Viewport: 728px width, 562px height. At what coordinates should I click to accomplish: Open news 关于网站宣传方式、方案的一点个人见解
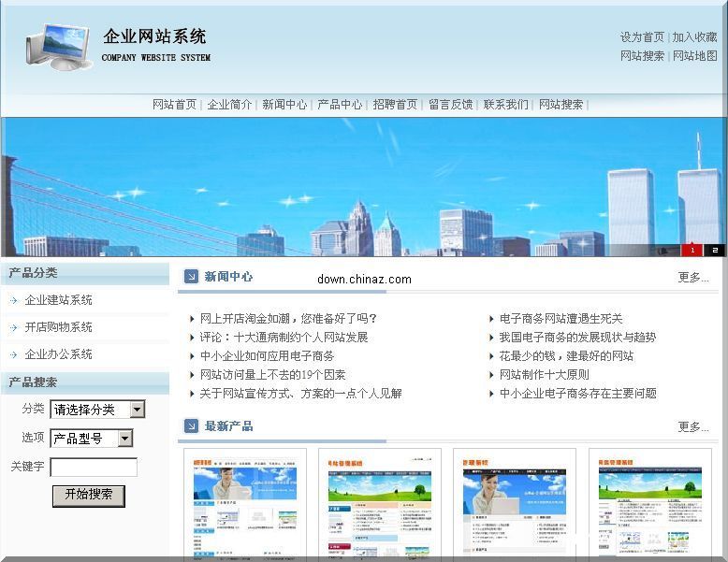point(301,394)
